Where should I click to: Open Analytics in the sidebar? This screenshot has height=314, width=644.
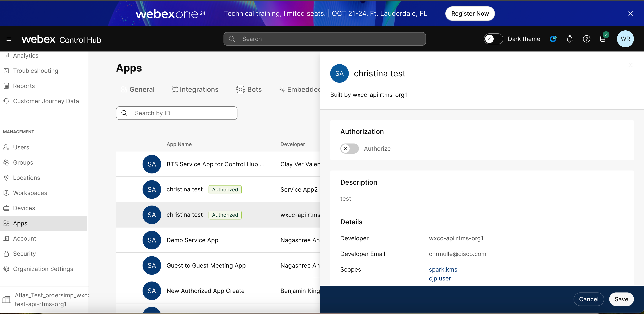click(26, 55)
